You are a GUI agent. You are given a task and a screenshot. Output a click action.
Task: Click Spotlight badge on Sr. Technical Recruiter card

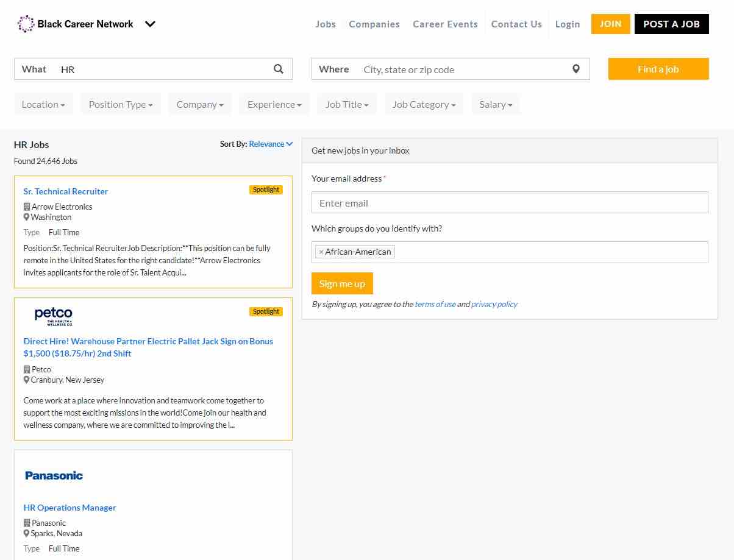(266, 190)
